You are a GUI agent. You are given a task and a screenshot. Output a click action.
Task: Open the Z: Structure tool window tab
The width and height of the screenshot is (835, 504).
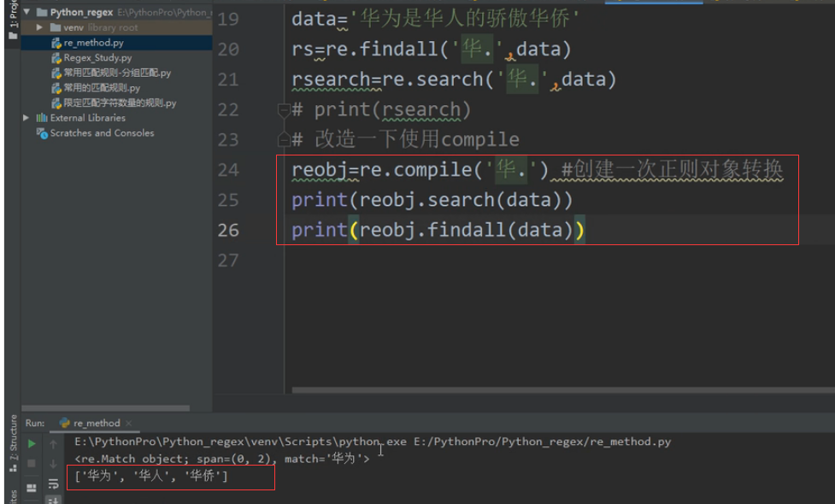pos(14,442)
